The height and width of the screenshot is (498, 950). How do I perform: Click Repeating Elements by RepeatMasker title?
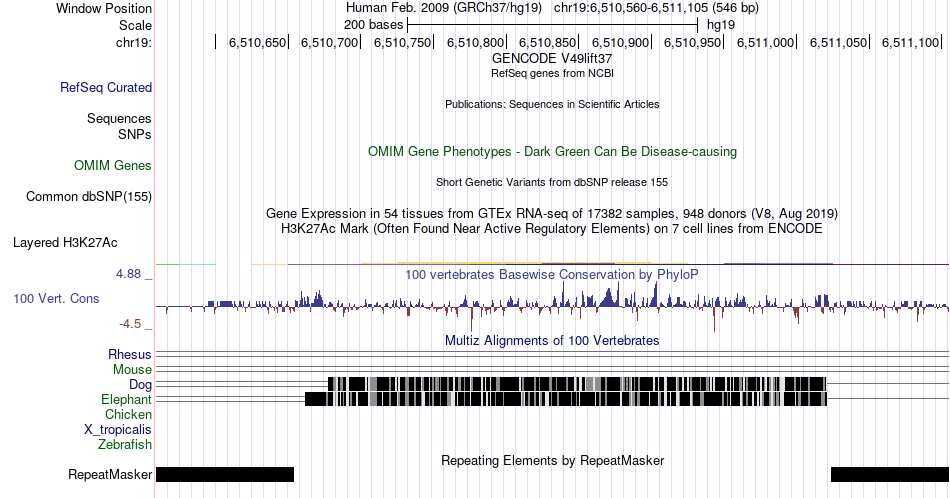[x=553, y=460]
